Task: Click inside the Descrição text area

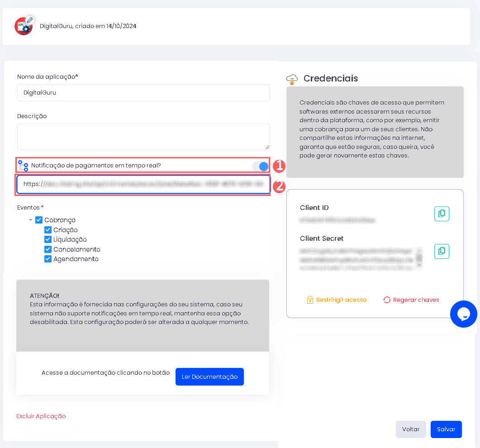Action: pos(143,136)
